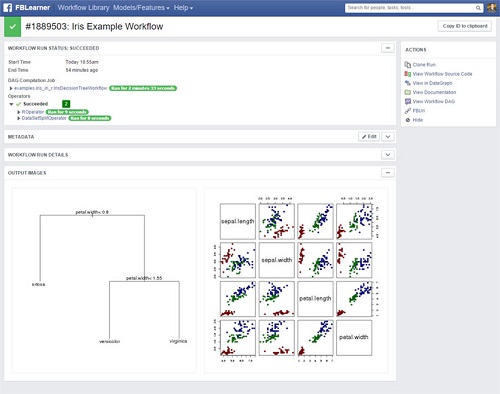Click 'virginica' leaf label
Viewport: 500px width, 394px height.
[x=178, y=341]
